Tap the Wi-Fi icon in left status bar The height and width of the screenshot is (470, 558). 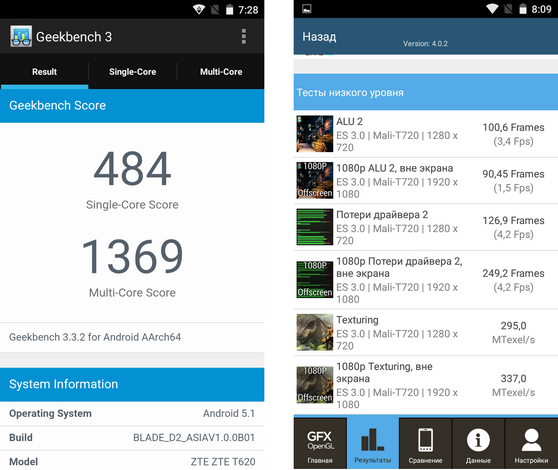point(199,9)
